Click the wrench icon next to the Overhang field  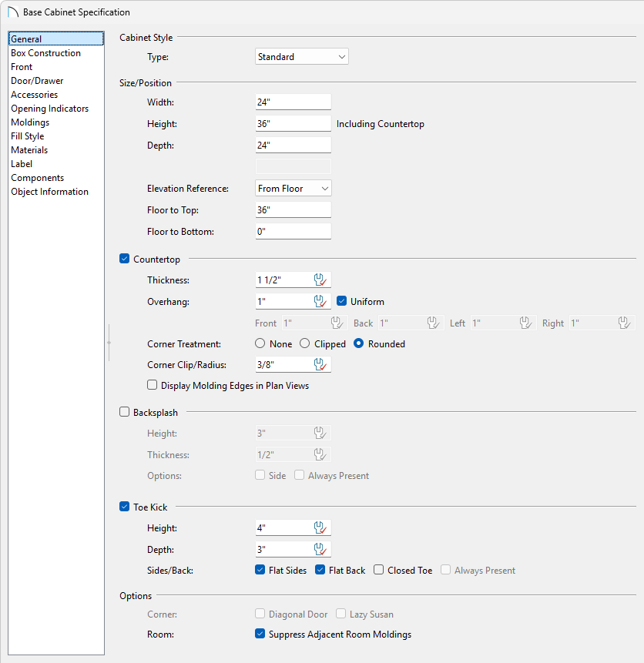click(x=320, y=301)
